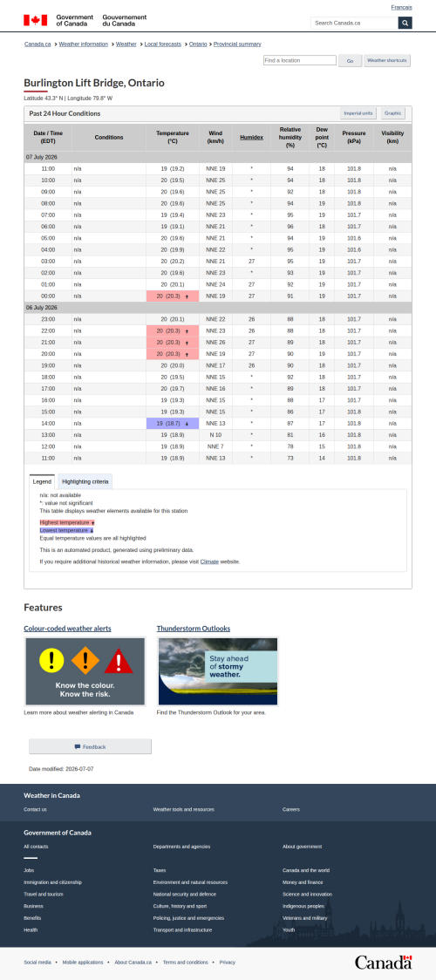Open Travel and tourism link

(44, 894)
